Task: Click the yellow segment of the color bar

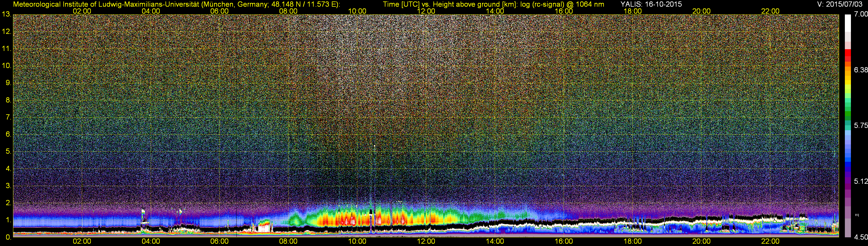Action: [x=848, y=82]
